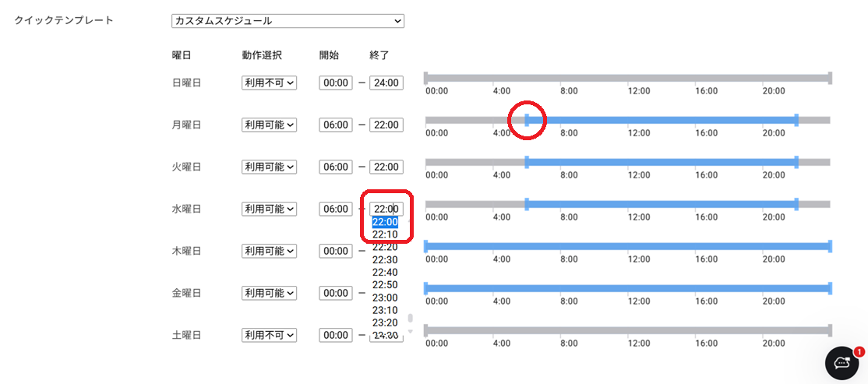Click the 木曜日 blue timeline bar

[627, 246]
